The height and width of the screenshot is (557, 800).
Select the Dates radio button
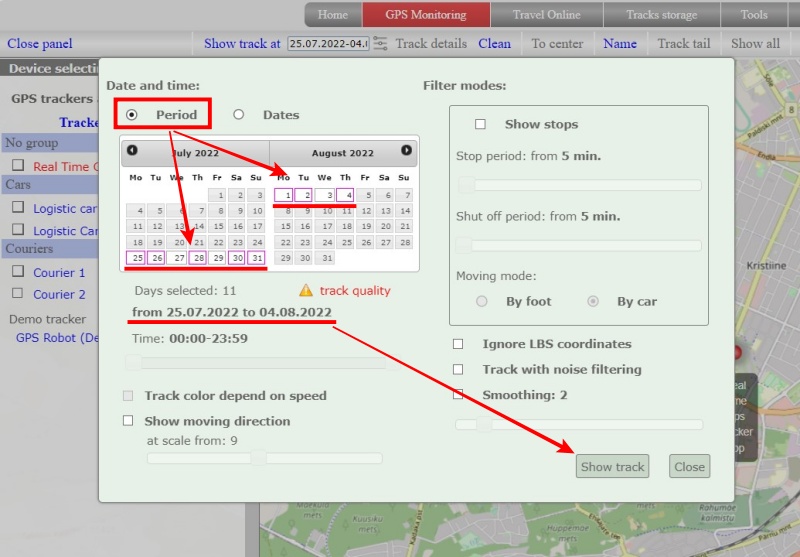238,115
